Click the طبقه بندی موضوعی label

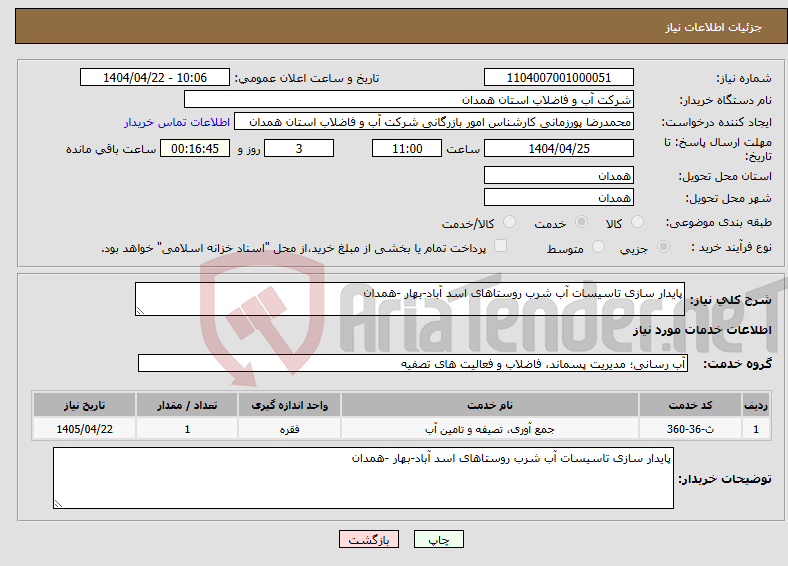(719, 222)
